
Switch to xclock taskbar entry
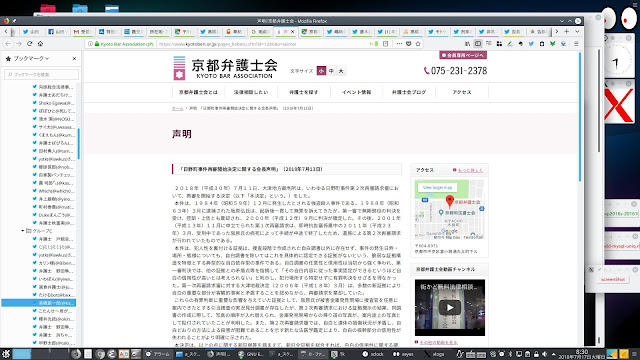[x=373, y=354]
